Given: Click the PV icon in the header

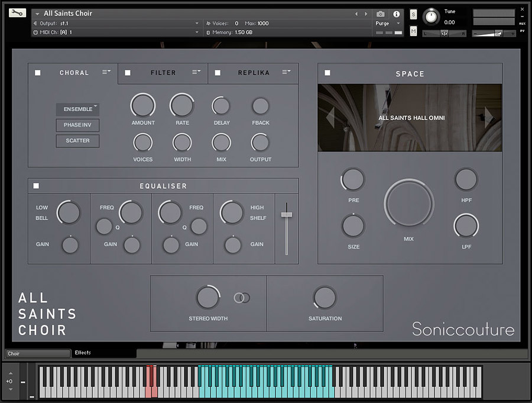Looking at the screenshot, I should pyautogui.click(x=521, y=32).
